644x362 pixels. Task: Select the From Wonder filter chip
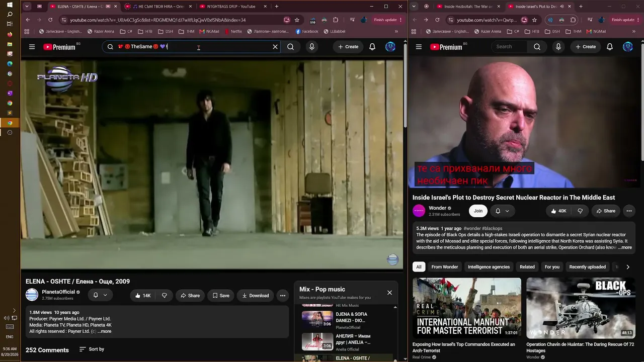coord(445,267)
